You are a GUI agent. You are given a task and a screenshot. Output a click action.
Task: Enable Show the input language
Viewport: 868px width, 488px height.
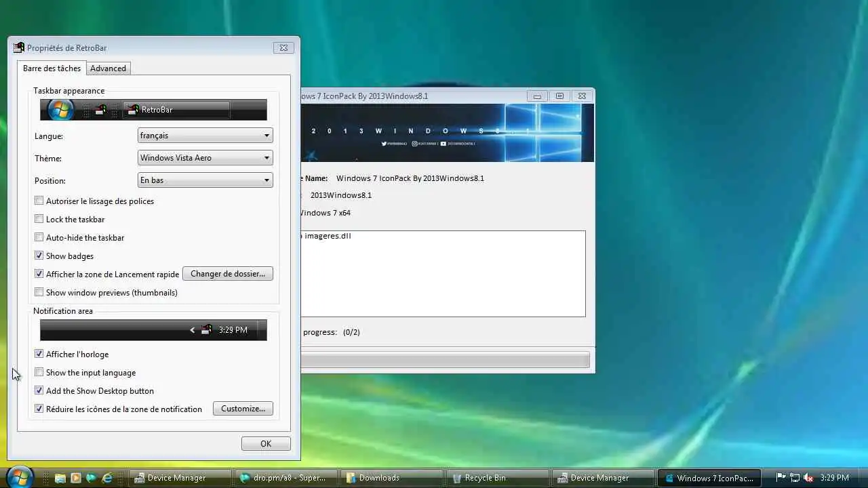39,372
